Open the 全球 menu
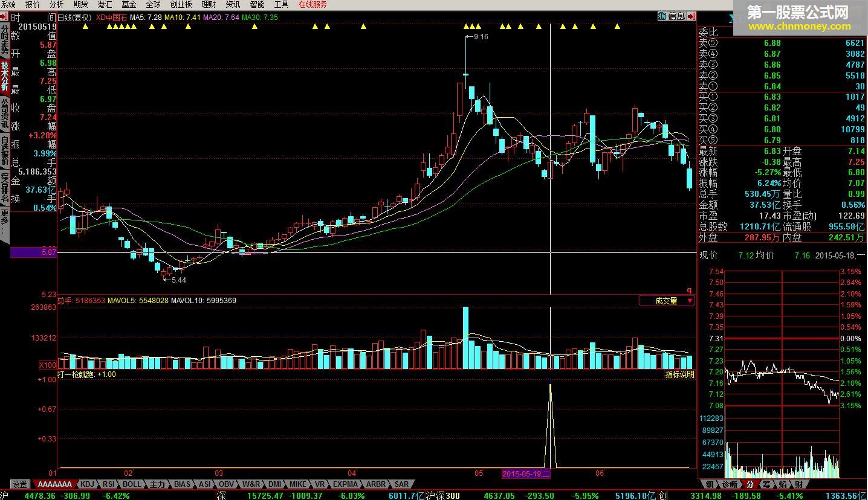868x500 pixels. [153, 4]
